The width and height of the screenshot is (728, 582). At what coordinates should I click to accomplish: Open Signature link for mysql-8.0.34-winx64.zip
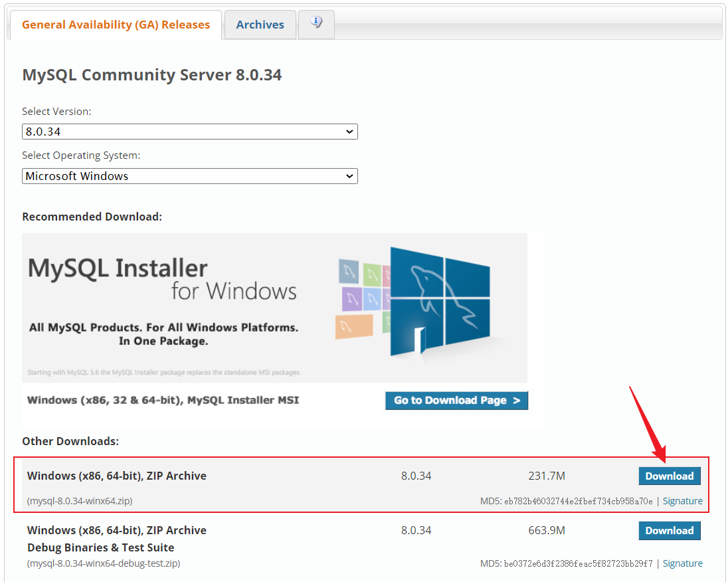click(x=682, y=501)
